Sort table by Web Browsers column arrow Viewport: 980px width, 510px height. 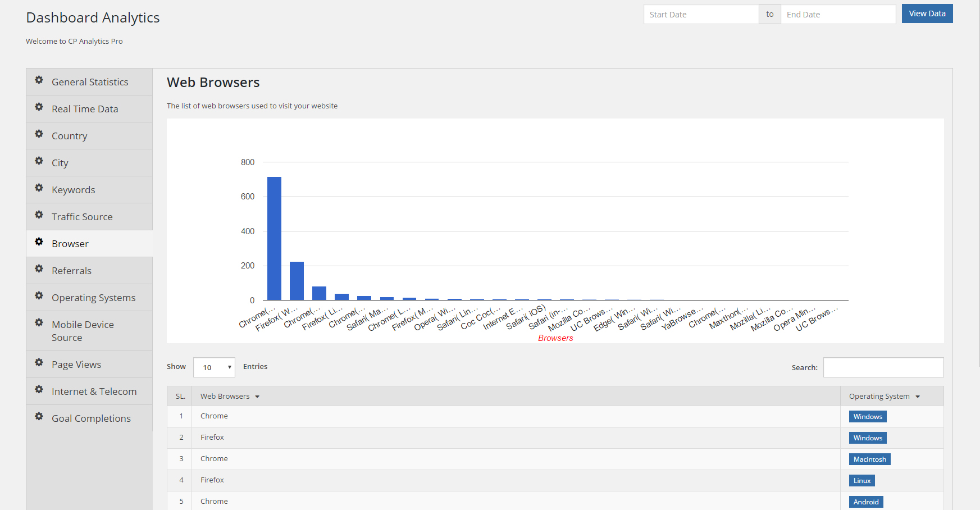(257, 397)
